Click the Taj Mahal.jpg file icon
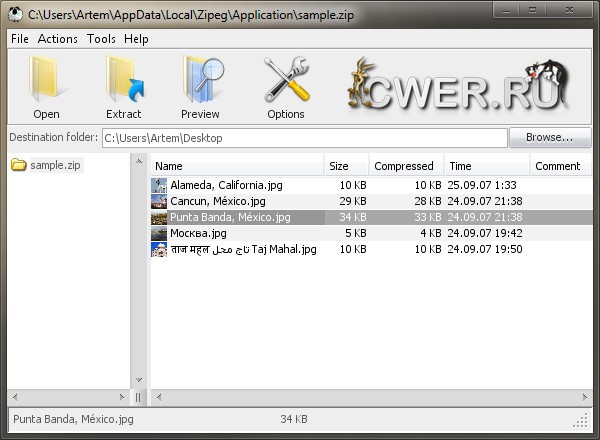Viewport: 600px width, 440px height. 159,249
